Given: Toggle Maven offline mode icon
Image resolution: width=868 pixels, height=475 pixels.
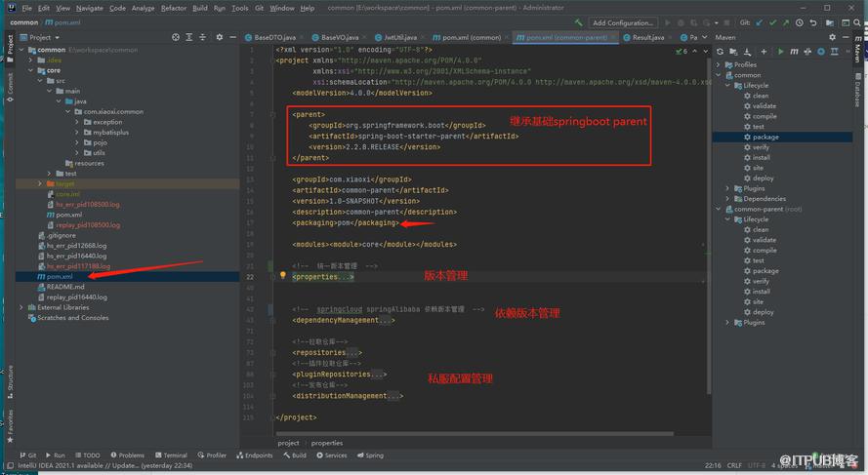Looking at the screenshot, I should tap(807, 52).
